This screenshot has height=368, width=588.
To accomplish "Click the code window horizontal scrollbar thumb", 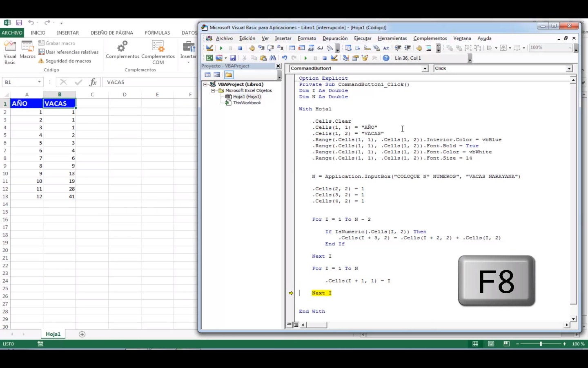I will (x=316, y=325).
